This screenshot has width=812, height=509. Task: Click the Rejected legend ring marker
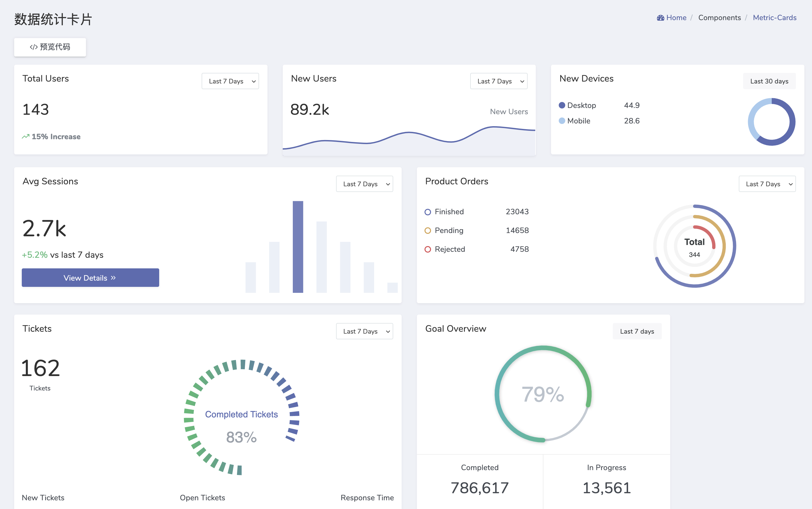point(427,249)
